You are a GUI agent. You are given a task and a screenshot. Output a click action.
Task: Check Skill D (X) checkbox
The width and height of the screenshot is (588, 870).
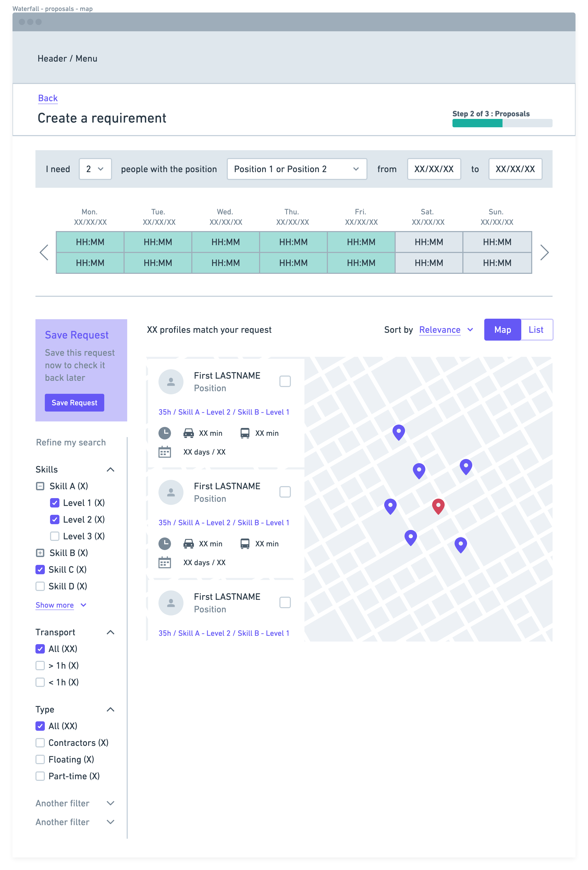40,586
